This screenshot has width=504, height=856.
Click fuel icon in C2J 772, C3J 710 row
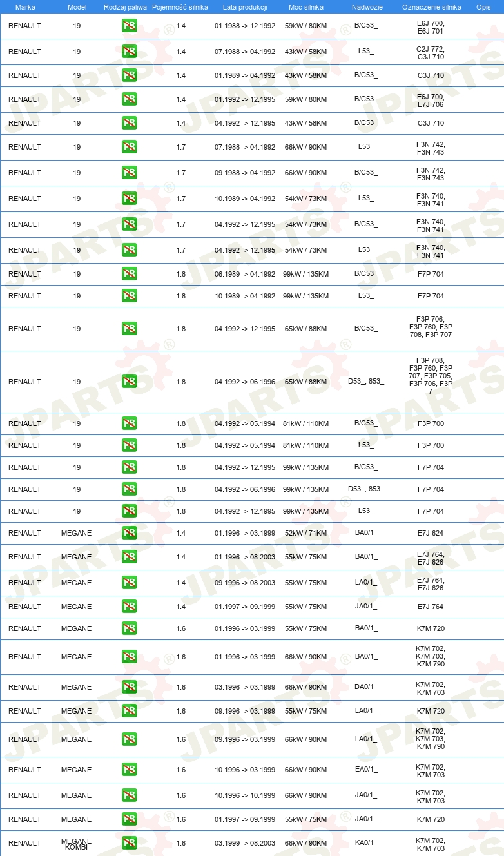pyautogui.click(x=129, y=52)
